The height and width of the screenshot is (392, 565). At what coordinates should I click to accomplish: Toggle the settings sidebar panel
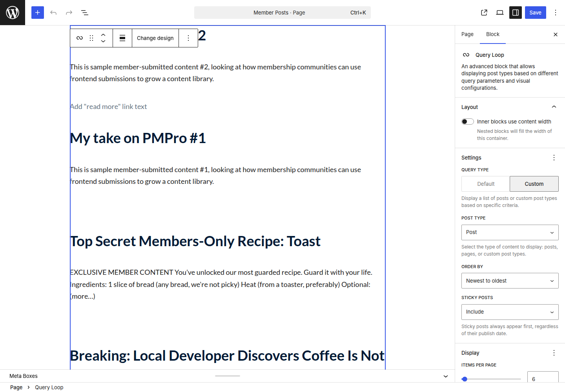click(x=516, y=13)
